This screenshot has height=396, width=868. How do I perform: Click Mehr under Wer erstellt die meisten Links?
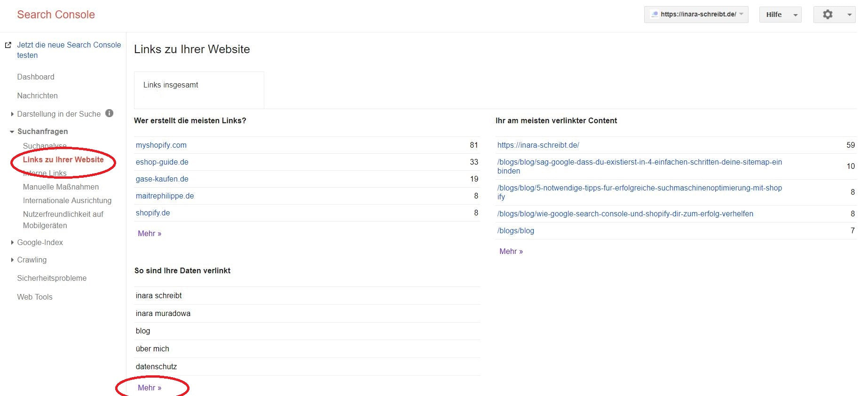coord(150,234)
